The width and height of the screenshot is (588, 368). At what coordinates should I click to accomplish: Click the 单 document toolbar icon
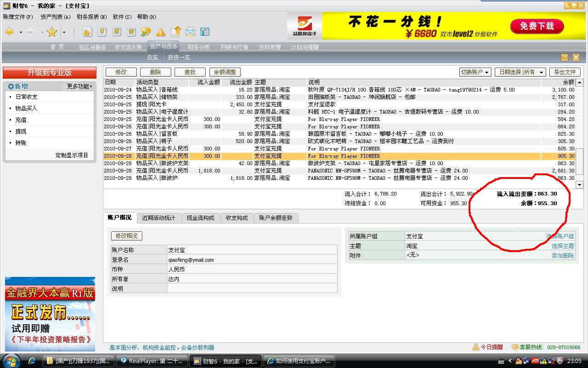click(102, 32)
